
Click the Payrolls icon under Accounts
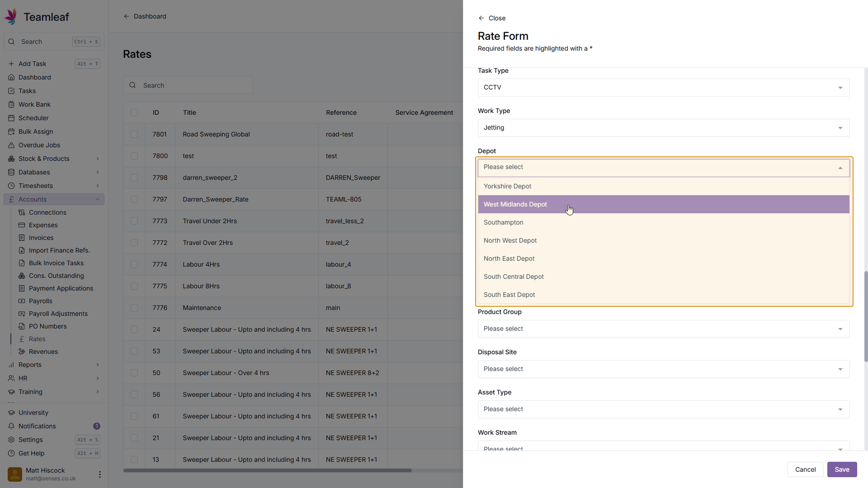coord(22,301)
